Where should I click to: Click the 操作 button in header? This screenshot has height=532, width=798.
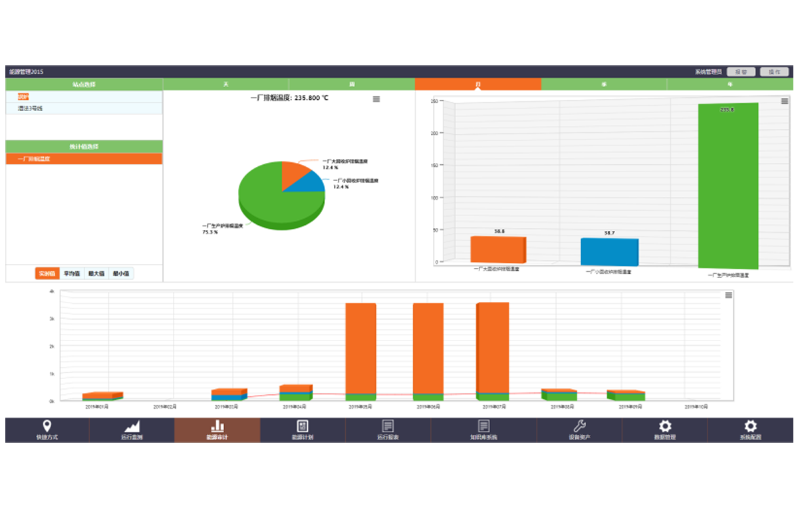[774, 72]
